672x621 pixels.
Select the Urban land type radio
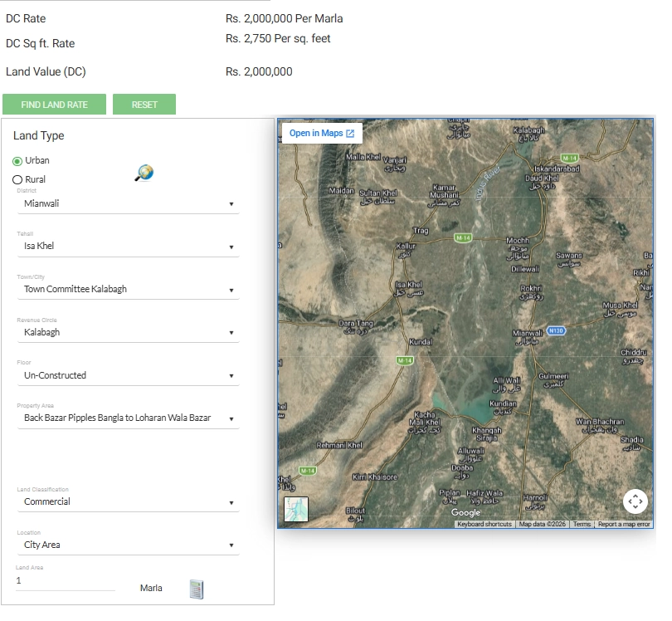(x=17, y=161)
